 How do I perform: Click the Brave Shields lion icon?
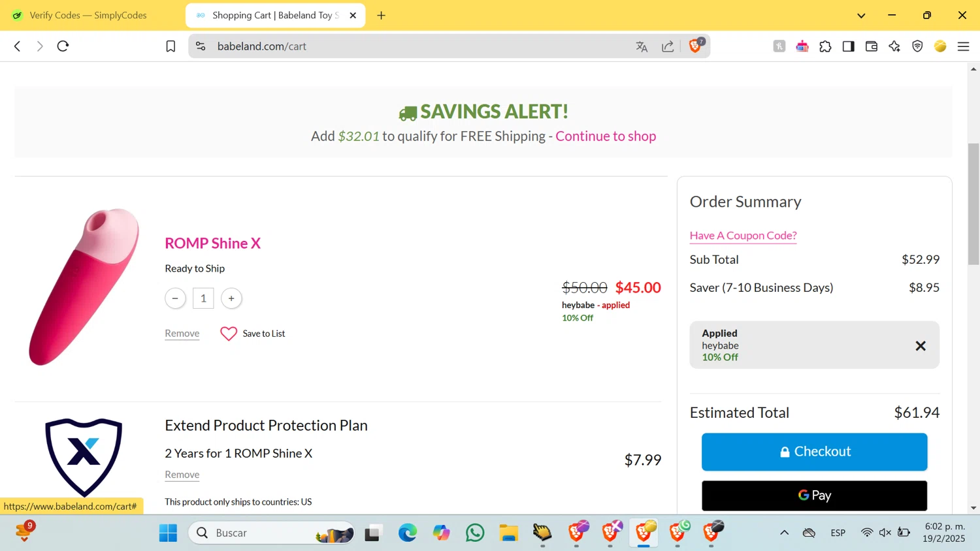click(694, 46)
